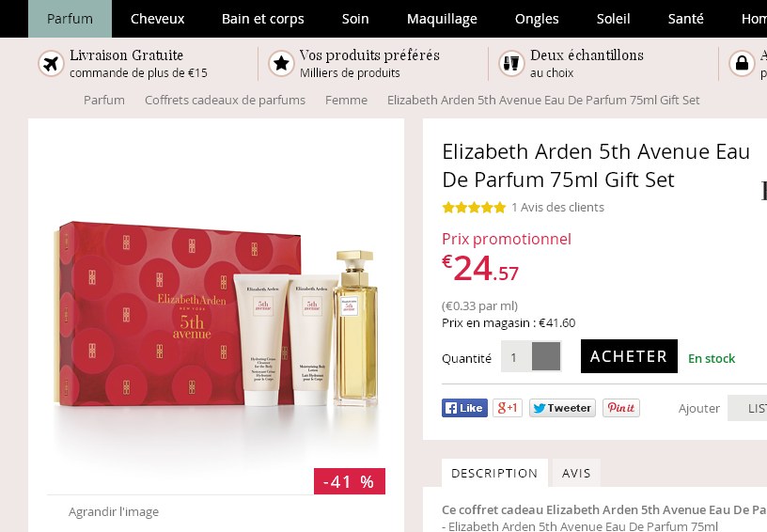Click the yellow star rating
Image resolution: width=767 pixels, height=532 pixels.
(474, 208)
